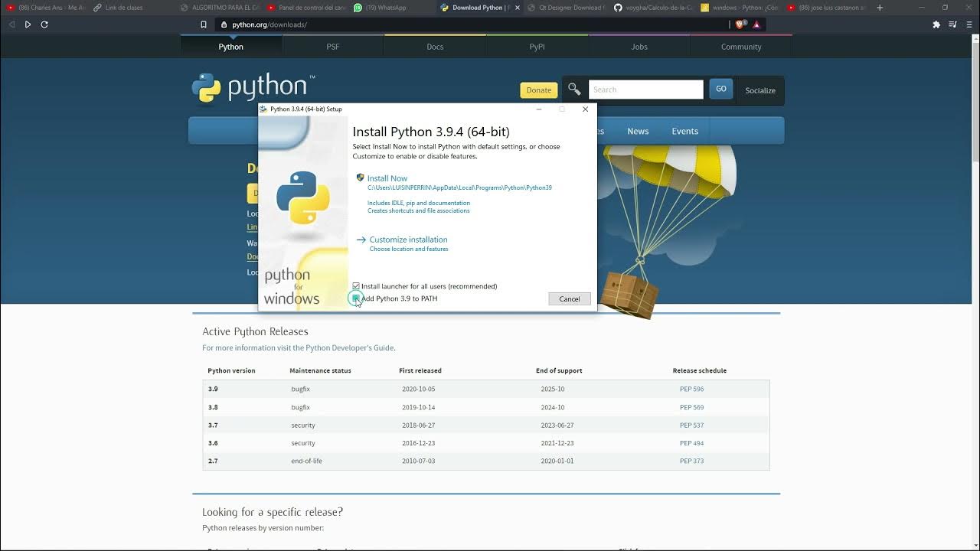Switch to the Charles Ans YouTube tab
Image resolution: width=980 pixels, height=551 pixels.
click(x=46, y=8)
